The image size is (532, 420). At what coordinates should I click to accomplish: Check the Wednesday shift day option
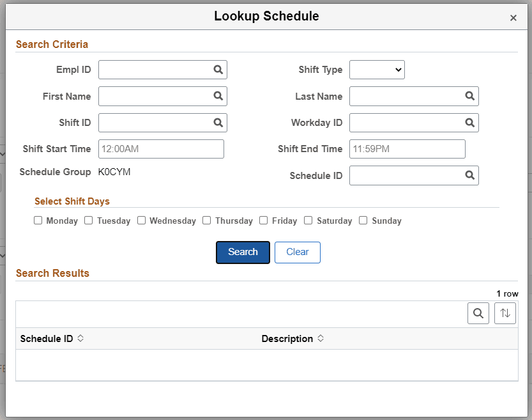(141, 221)
